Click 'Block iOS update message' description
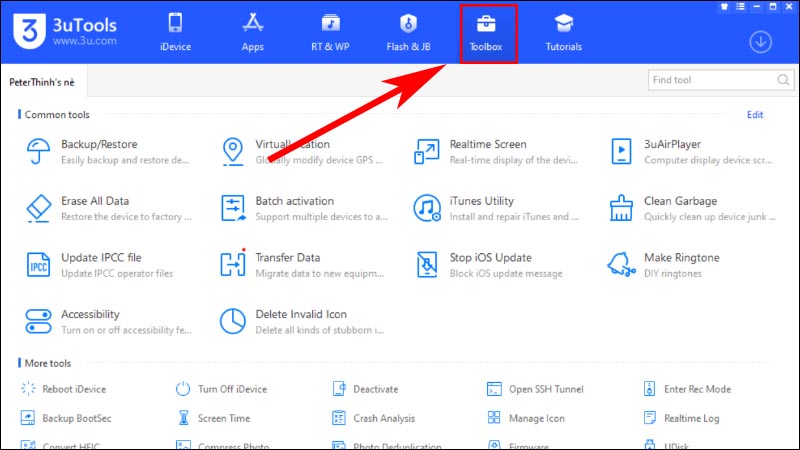Viewport: 800px width, 450px height. (506, 274)
